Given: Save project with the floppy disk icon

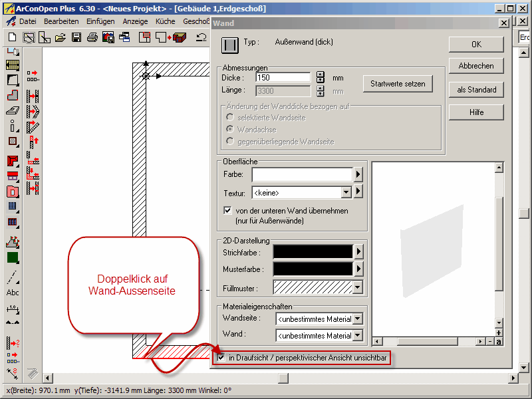Looking at the screenshot, I should click(x=76, y=37).
